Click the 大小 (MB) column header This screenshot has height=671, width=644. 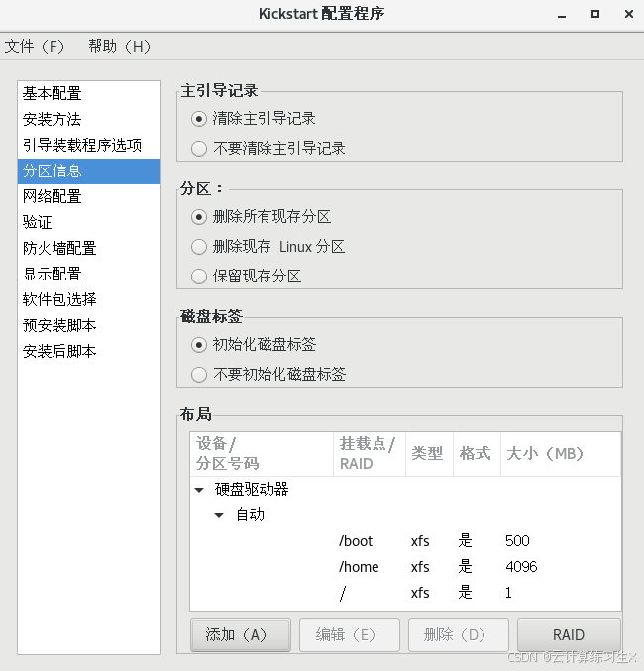pyautogui.click(x=561, y=454)
